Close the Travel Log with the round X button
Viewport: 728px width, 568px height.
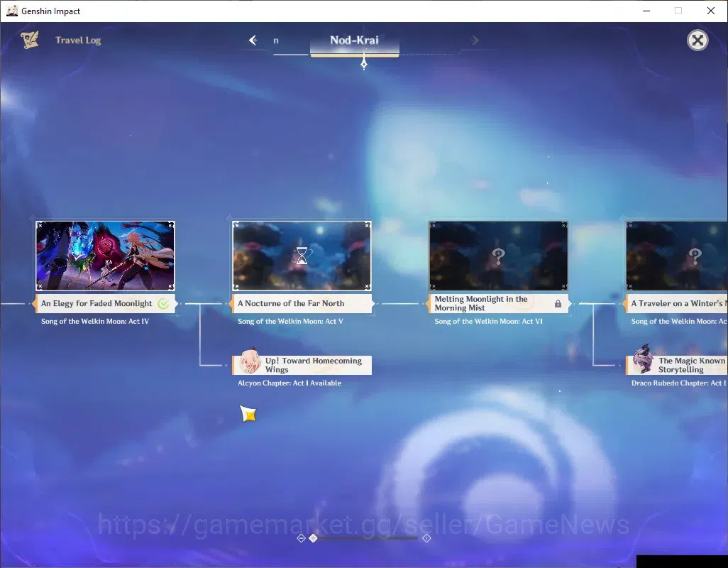tap(697, 40)
